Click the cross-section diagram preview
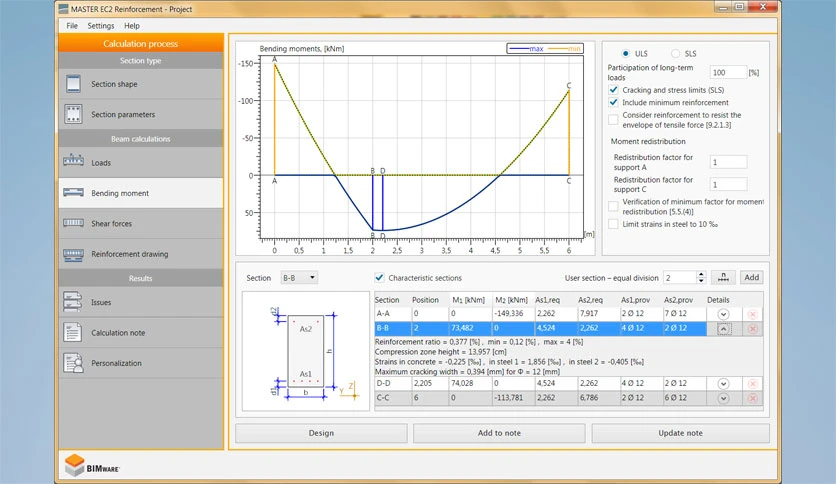Image resolution: width=836 pixels, height=484 pixels. click(x=306, y=351)
